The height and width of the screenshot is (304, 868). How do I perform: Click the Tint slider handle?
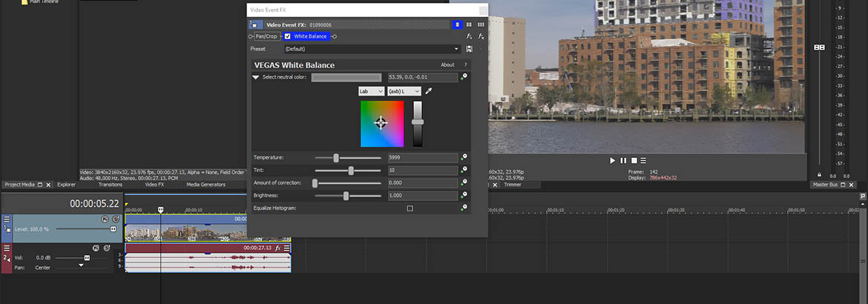click(351, 171)
